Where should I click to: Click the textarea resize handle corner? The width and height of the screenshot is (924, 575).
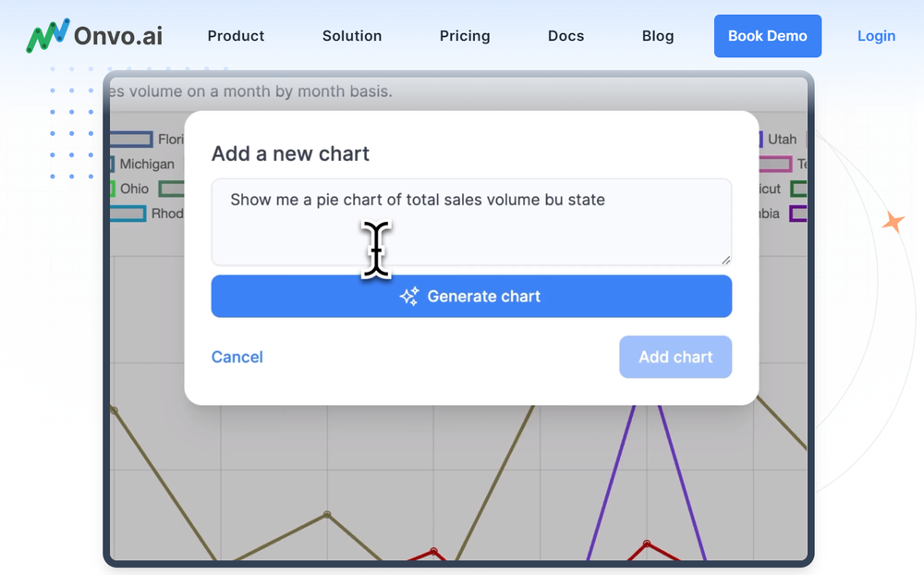tap(725, 260)
